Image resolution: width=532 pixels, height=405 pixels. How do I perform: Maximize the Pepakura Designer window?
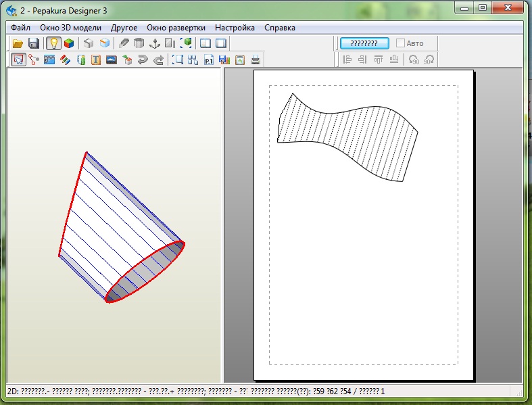click(483, 8)
